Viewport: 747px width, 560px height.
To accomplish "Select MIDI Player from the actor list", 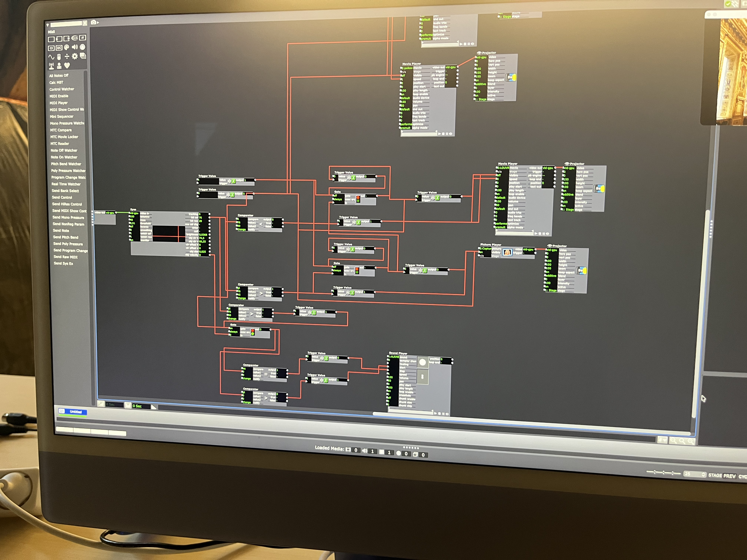I will pyautogui.click(x=59, y=103).
